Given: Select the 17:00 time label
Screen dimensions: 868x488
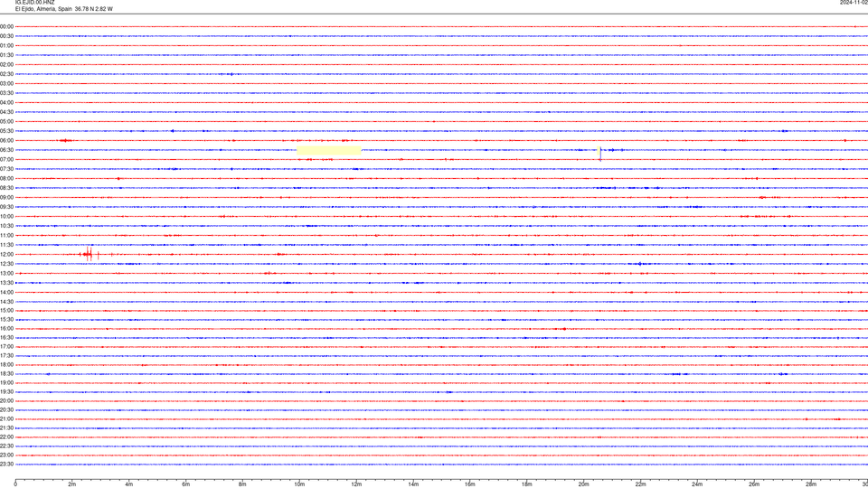Looking at the screenshot, I should (6, 347).
